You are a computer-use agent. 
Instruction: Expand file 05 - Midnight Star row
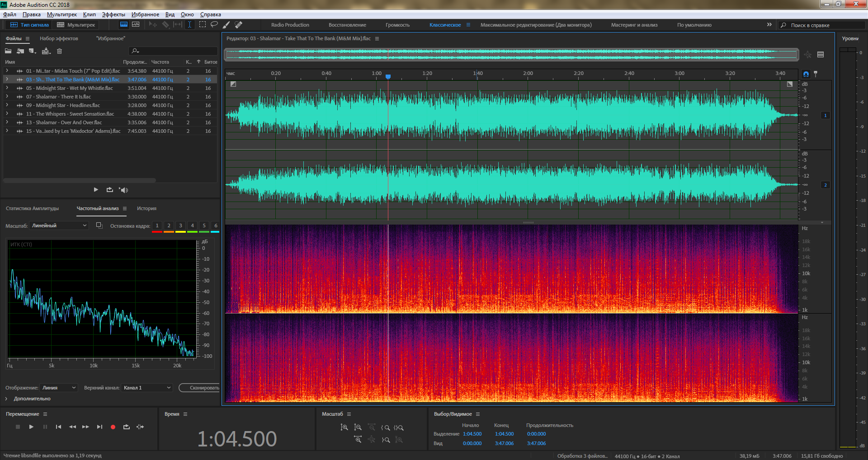[7, 88]
